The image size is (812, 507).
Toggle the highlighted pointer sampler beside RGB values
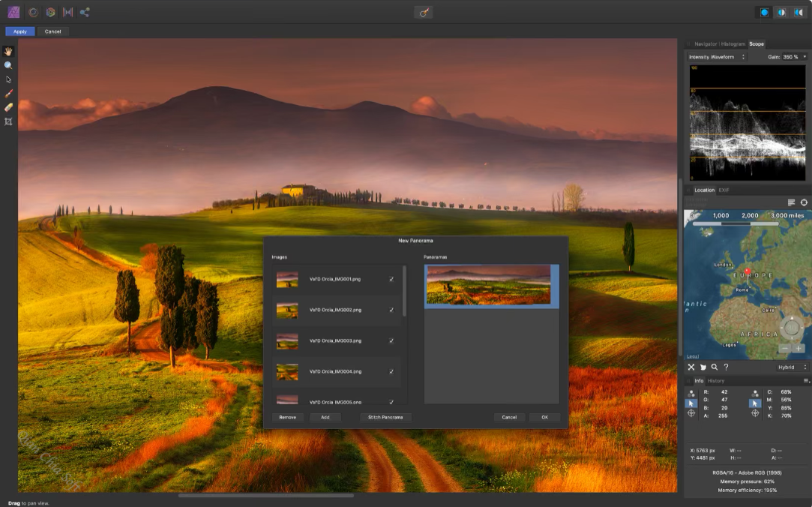(691, 403)
